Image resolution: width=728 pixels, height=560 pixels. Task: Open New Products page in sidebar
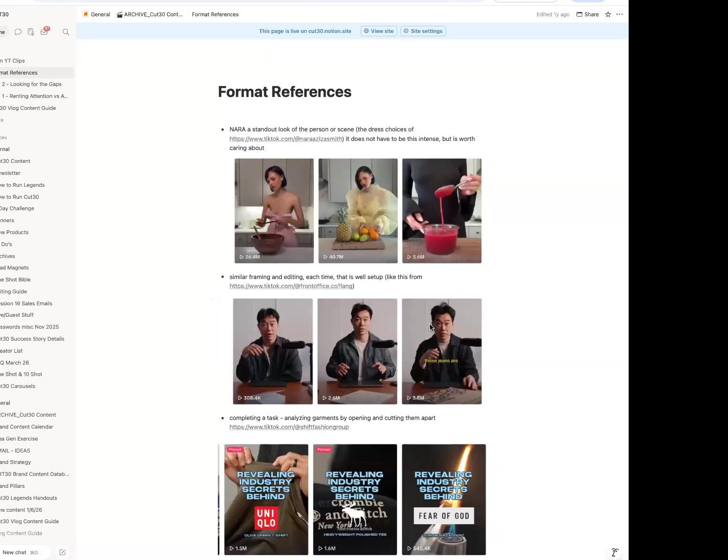point(37,232)
